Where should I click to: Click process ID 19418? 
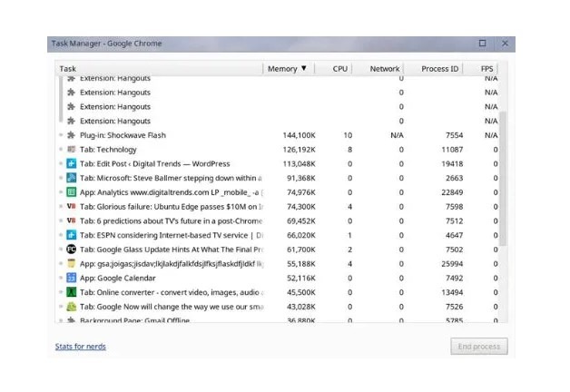click(452, 164)
